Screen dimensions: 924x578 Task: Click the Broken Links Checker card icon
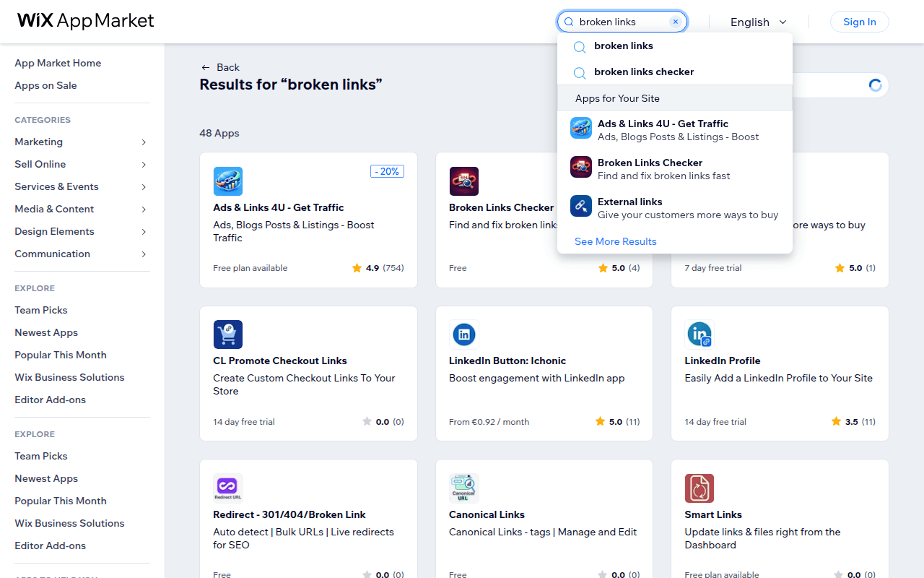click(464, 181)
